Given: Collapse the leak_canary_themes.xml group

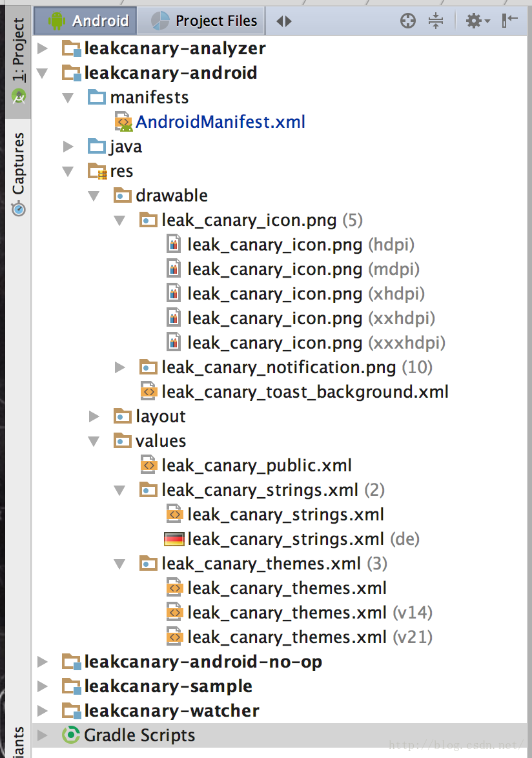Looking at the screenshot, I should tap(120, 564).
